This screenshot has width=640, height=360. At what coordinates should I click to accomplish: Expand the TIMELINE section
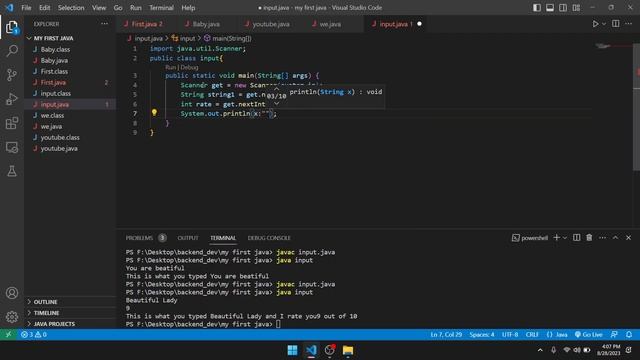tap(70, 313)
